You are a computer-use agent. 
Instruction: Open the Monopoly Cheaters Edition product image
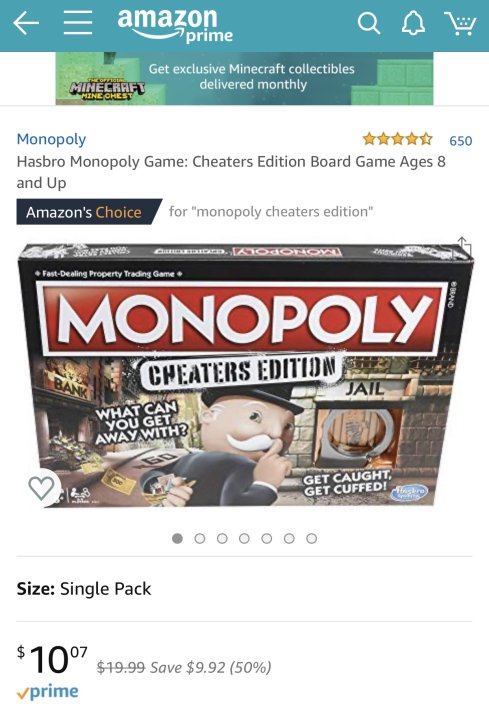pyautogui.click(x=246, y=374)
